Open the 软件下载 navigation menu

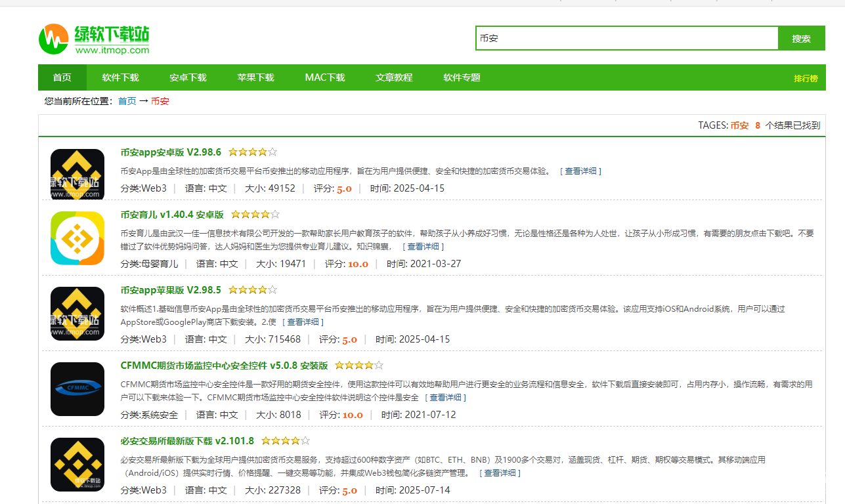pos(120,77)
